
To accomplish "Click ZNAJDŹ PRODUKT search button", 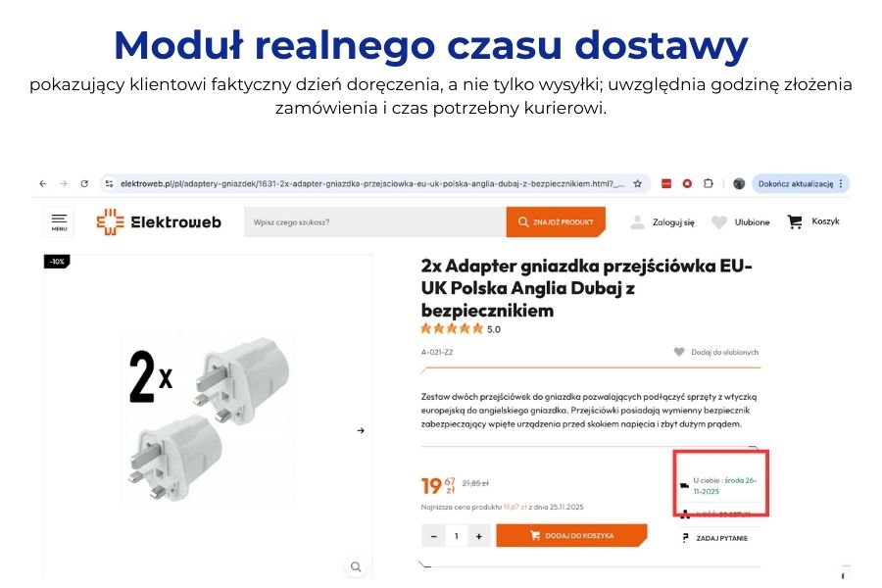I will pyautogui.click(x=556, y=221).
